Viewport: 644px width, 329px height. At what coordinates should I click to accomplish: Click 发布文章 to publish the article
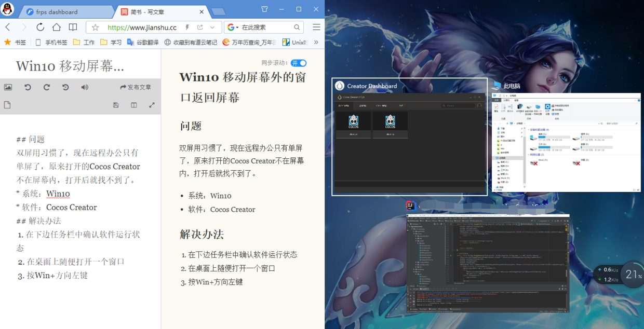click(136, 87)
